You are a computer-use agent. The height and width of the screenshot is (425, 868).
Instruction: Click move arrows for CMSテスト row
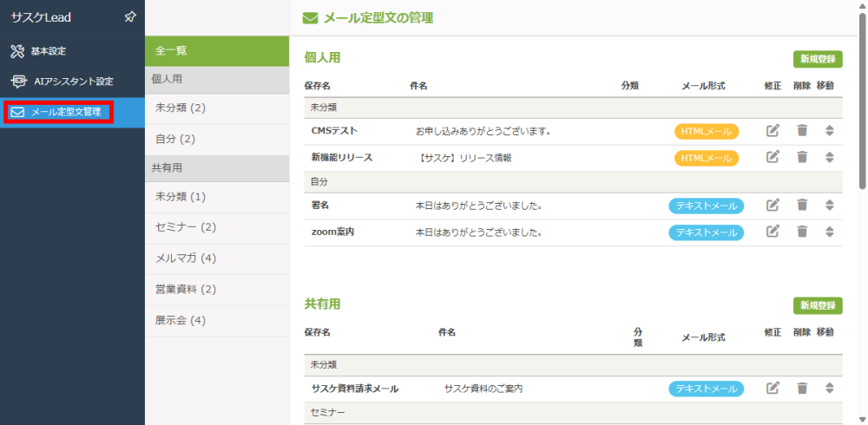829,131
